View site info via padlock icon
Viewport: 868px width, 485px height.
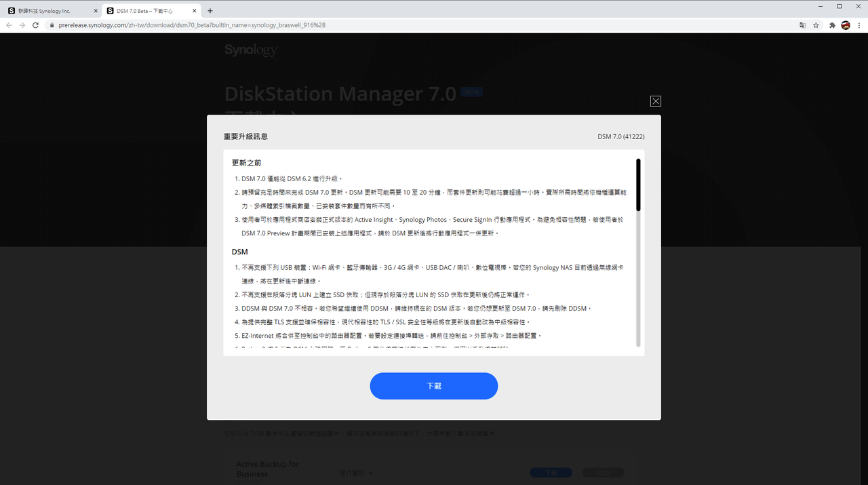pyautogui.click(x=52, y=25)
